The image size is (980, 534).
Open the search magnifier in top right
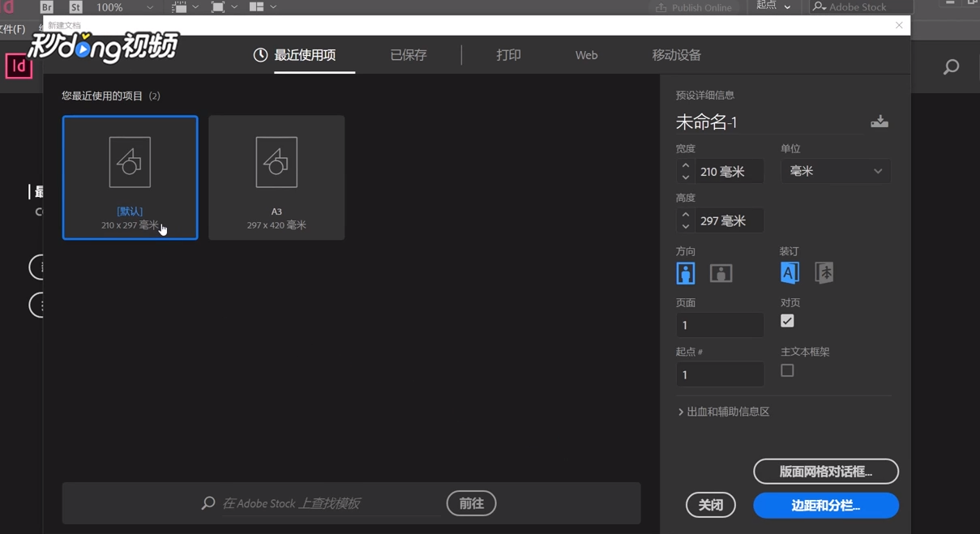(x=950, y=66)
